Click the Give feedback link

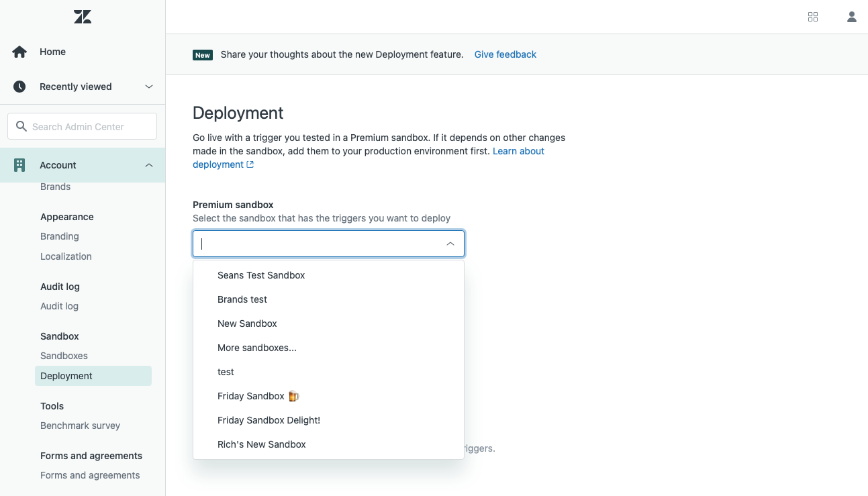(505, 54)
